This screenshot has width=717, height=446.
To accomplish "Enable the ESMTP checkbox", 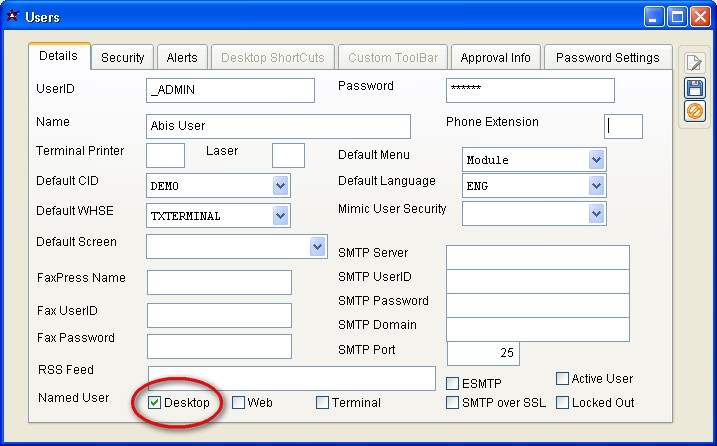I will click(453, 383).
